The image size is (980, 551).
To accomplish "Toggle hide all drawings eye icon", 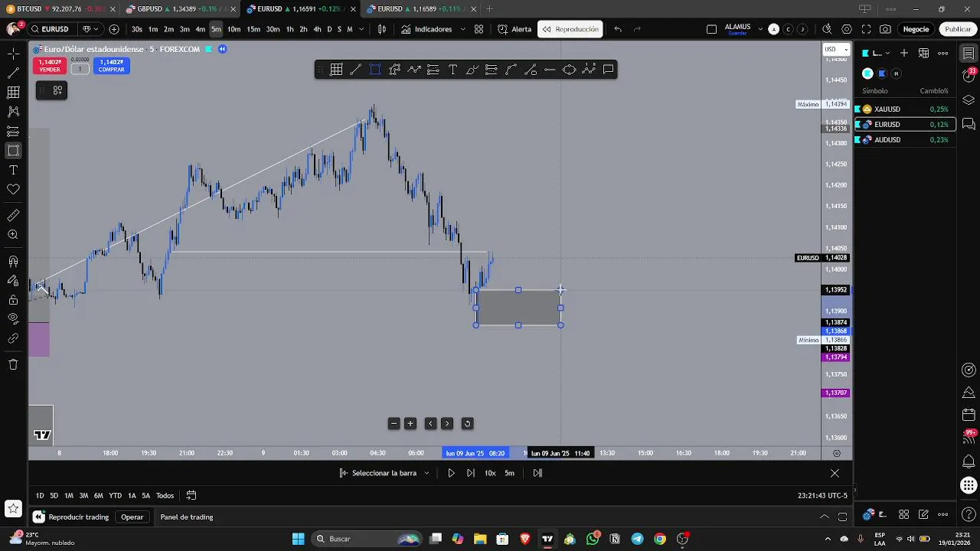I will (13, 318).
